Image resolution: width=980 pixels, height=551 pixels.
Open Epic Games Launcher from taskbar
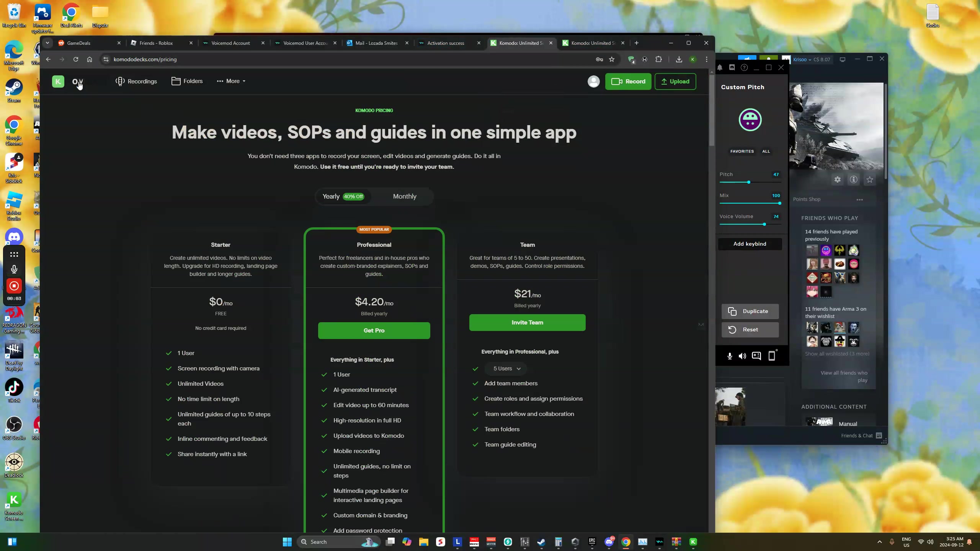point(592,542)
